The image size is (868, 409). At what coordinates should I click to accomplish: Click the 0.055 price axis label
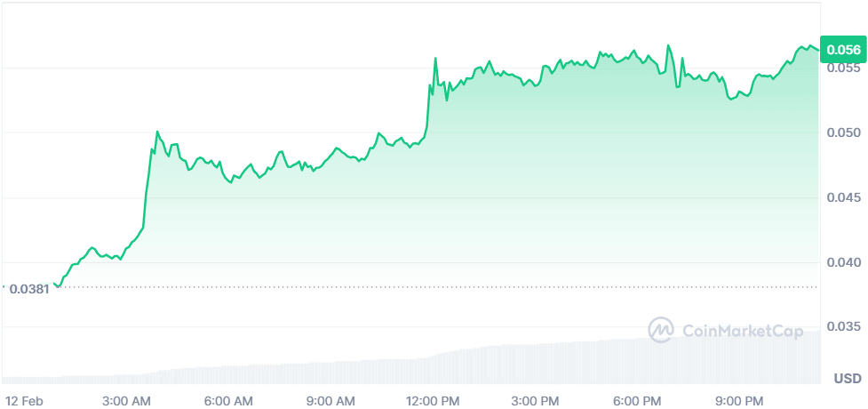[843, 68]
